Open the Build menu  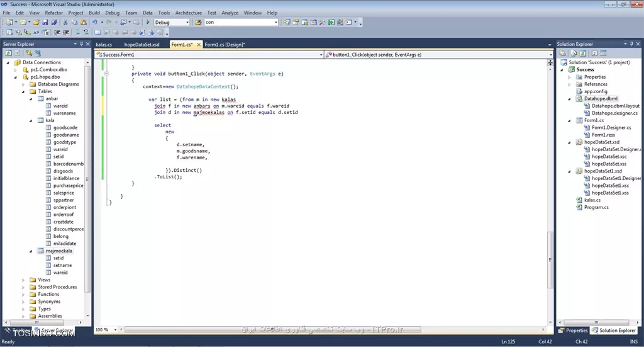pyautogui.click(x=94, y=13)
